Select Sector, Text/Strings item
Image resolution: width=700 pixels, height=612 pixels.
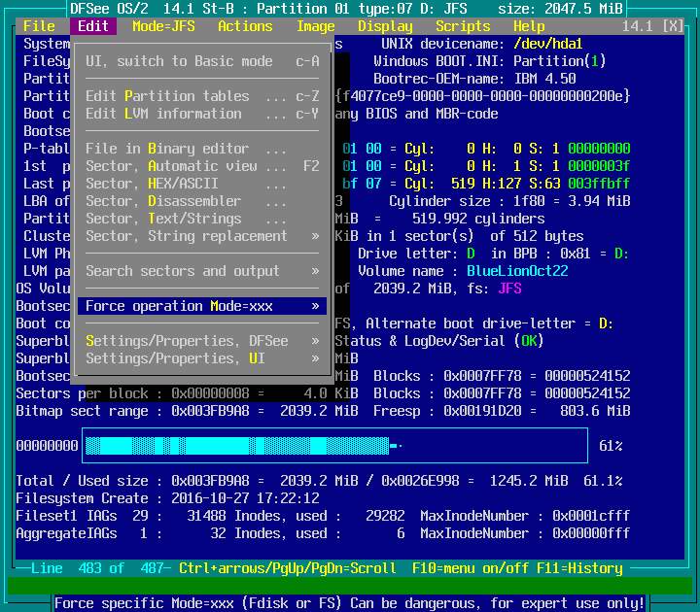tap(202, 219)
